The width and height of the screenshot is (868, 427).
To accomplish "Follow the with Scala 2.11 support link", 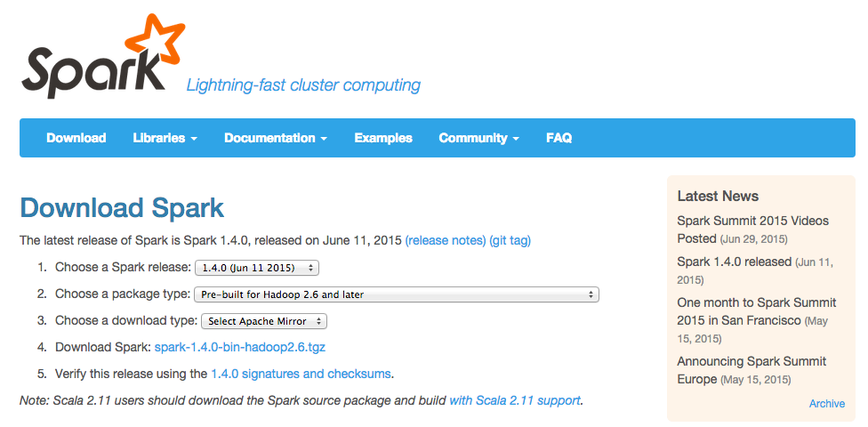I will tap(515, 400).
